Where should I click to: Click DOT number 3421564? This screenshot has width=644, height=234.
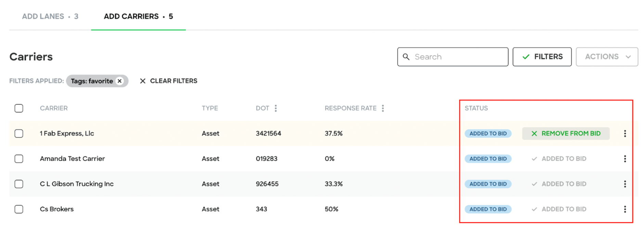click(268, 133)
